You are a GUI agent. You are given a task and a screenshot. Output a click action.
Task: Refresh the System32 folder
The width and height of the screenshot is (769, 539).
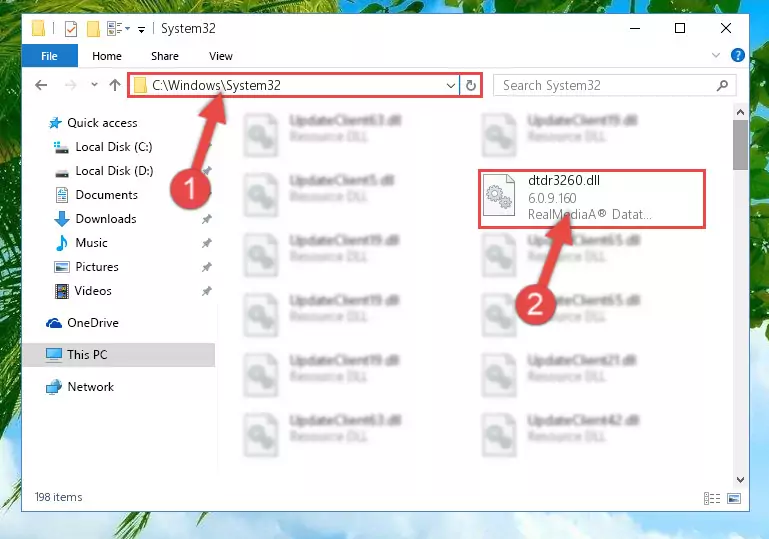coord(471,85)
